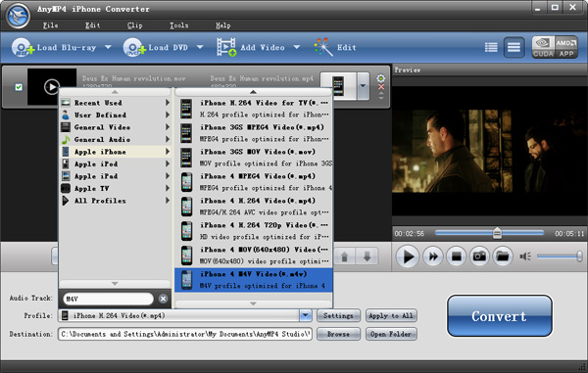The image size is (588, 373).
Task: Click the Browse button
Action: click(x=338, y=334)
